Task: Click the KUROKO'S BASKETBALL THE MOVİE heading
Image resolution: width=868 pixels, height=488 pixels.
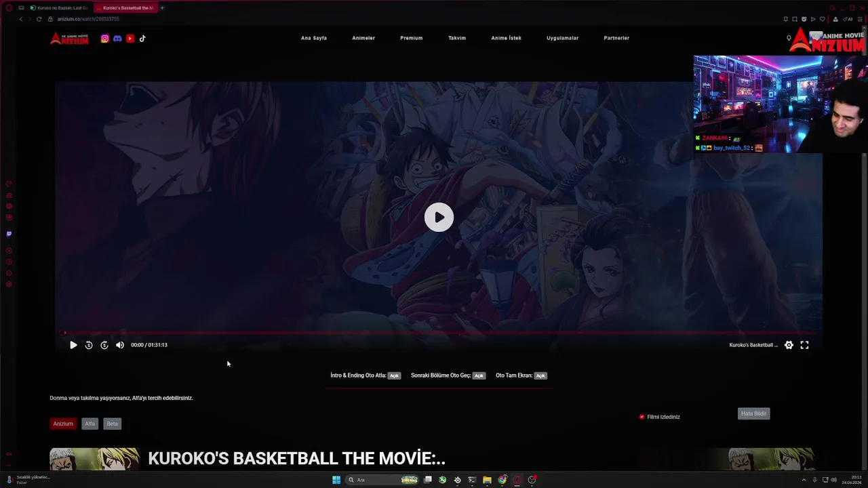Action: tap(296, 458)
